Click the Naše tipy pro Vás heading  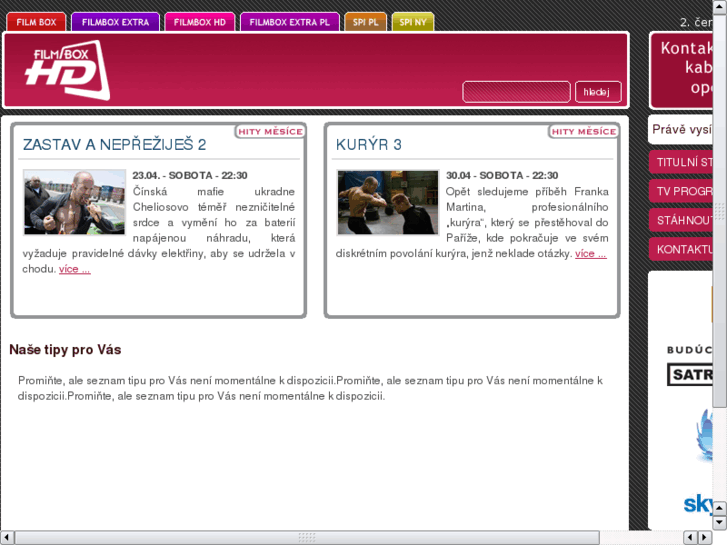click(x=65, y=350)
